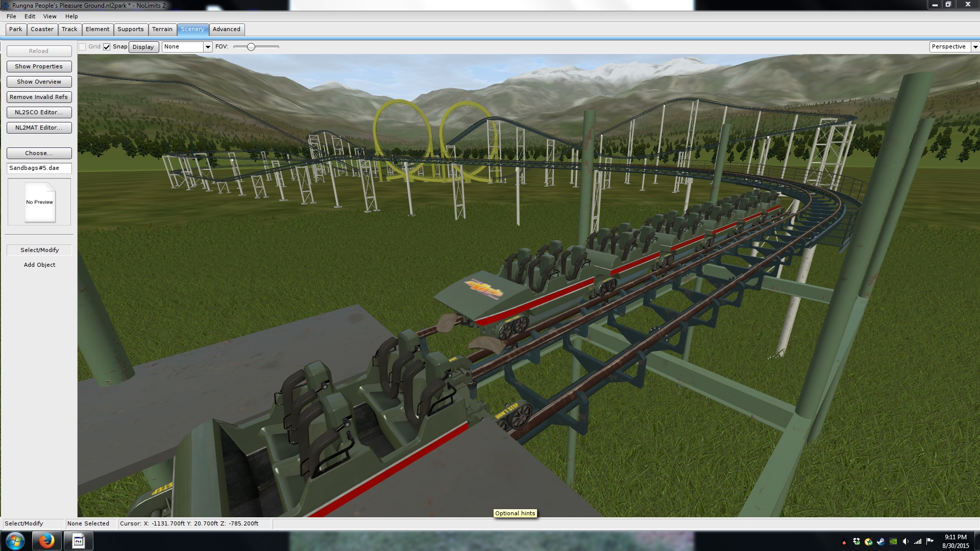
Task: Open the Display options button
Action: 143,47
